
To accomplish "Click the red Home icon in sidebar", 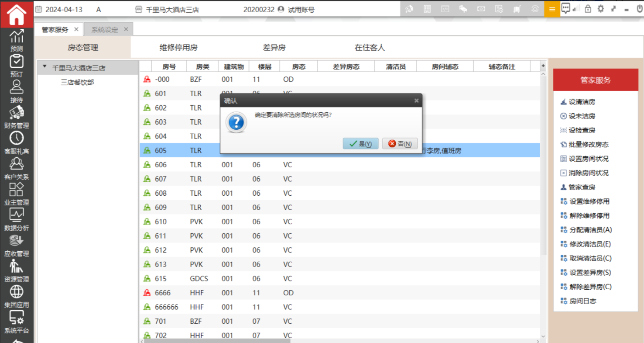I will (x=17, y=14).
